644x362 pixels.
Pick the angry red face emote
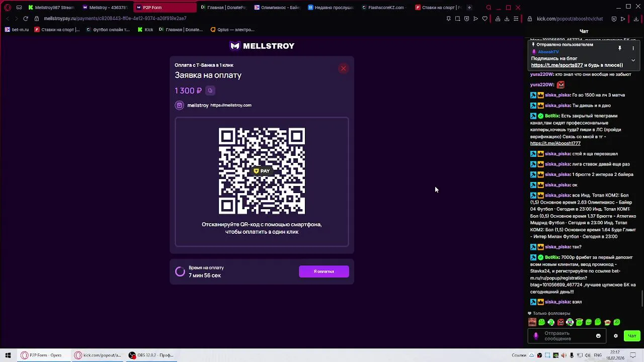pyautogui.click(x=560, y=322)
